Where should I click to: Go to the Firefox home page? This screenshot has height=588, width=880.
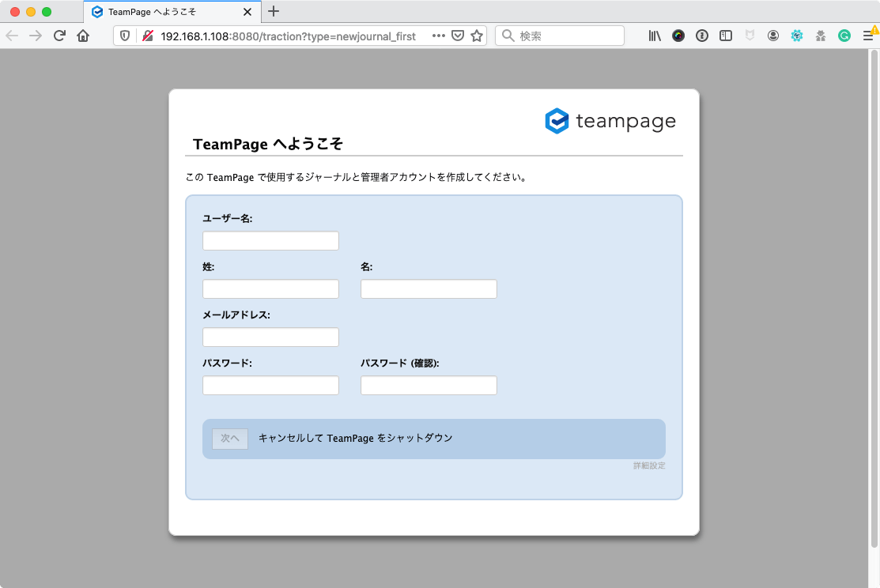coord(83,36)
